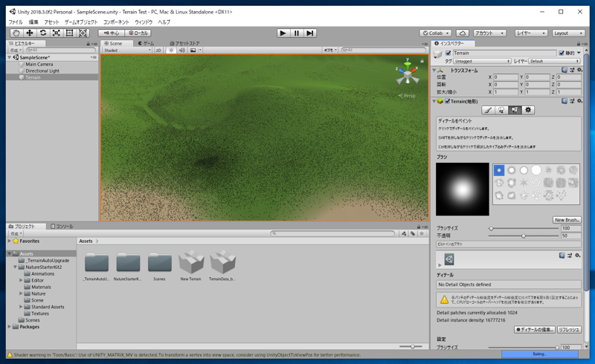Click the New Brush... button
Image resolution: width=595 pixels, height=364 pixels.
click(567, 220)
